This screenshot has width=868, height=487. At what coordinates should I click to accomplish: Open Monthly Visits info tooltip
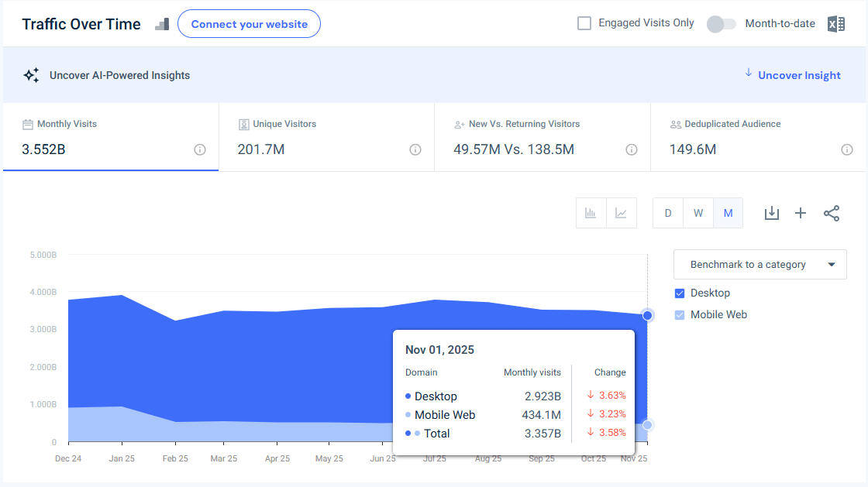[x=200, y=150]
